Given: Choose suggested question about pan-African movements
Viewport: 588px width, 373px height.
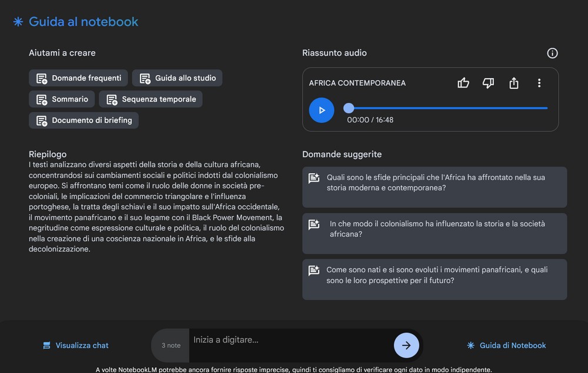Looking at the screenshot, I should [435, 275].
